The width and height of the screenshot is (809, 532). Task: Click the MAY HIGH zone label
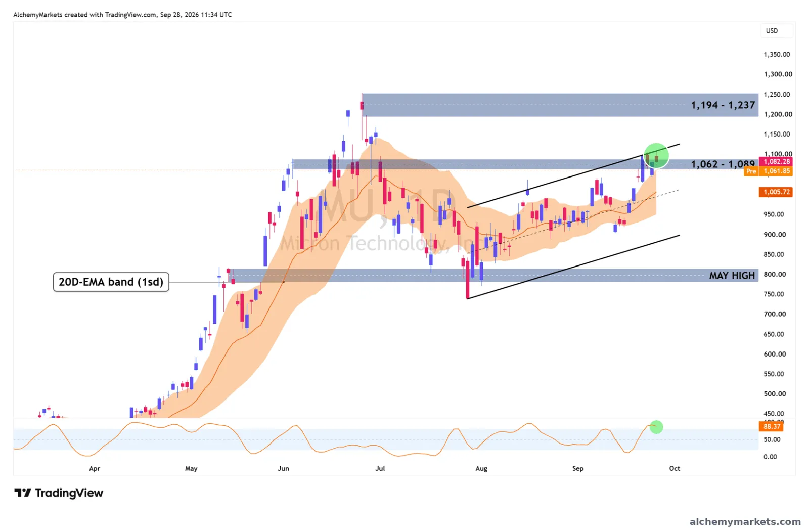click(732, 276)
